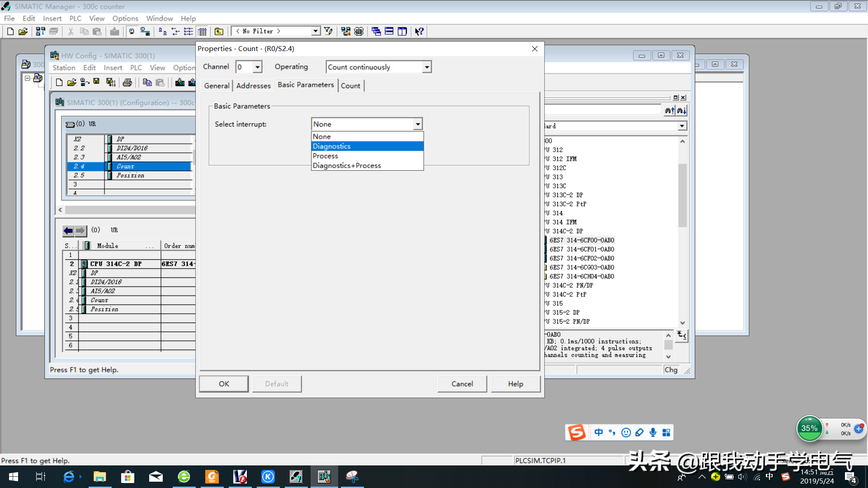Select the Position row in rack table
Viewport: 868px width, 488px height.
tap(130, 175)
